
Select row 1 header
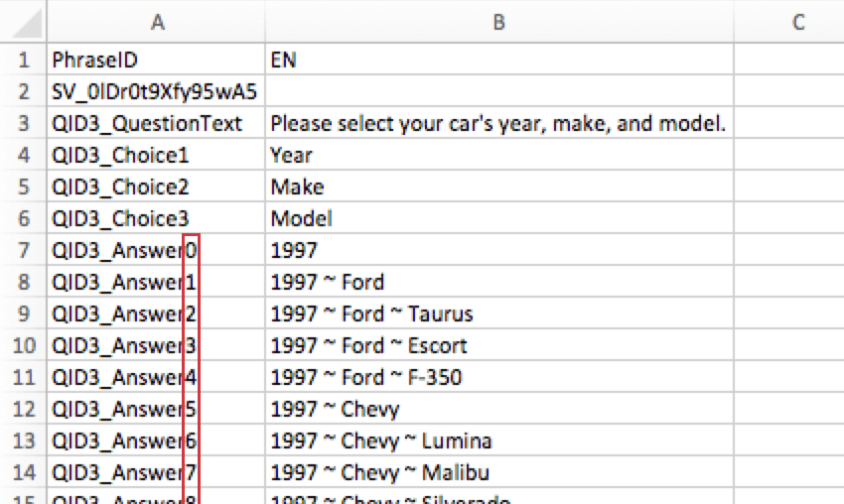pos(24,61)
